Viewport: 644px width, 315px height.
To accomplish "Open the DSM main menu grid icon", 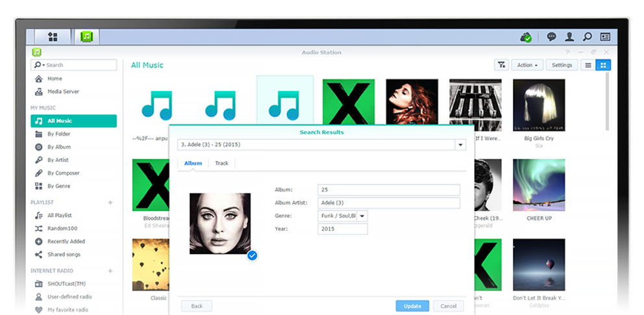I will pos(53,37).
